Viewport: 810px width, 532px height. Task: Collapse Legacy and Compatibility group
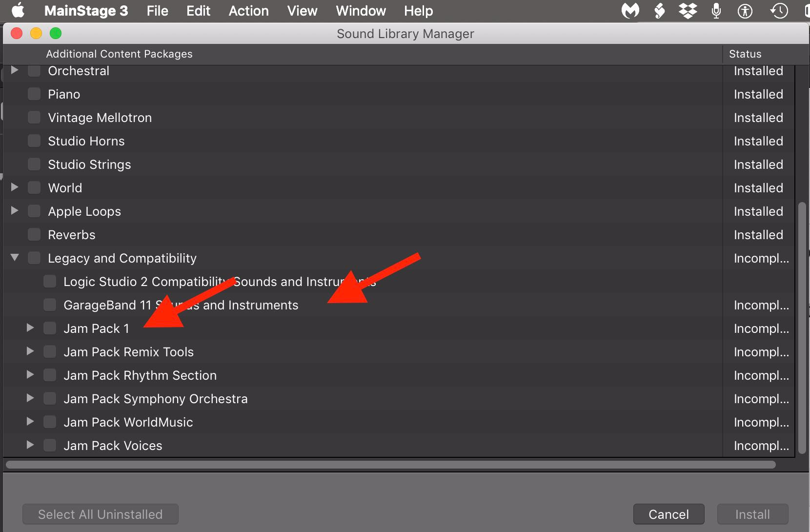tap(15, 257)
